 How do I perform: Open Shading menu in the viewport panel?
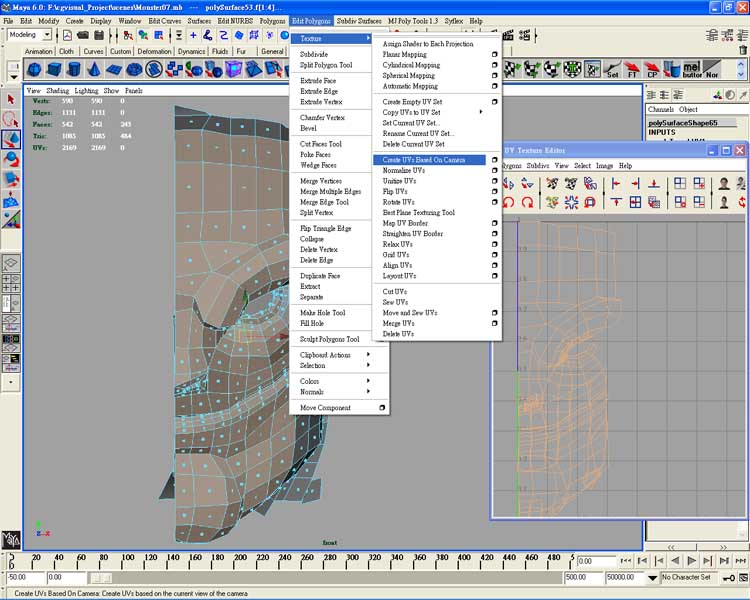(x=58, y=90)
